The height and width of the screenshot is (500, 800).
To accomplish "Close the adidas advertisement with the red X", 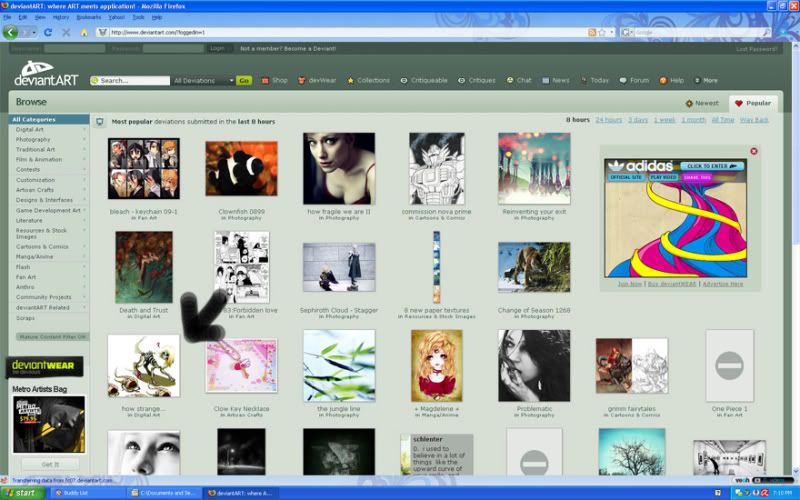I will tap(754, 151).
